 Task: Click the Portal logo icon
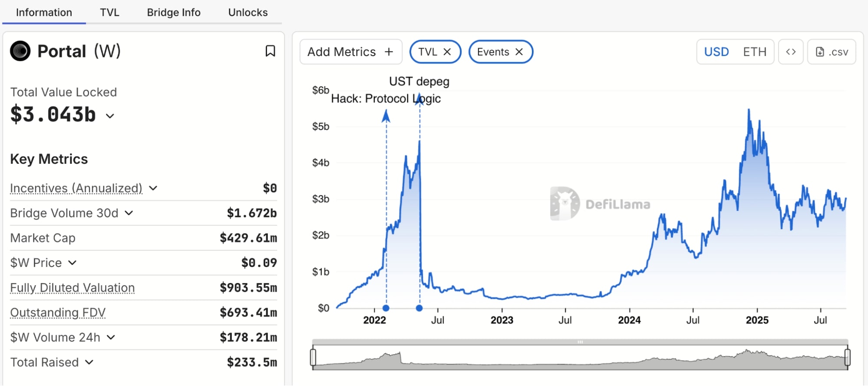point(20,51)
